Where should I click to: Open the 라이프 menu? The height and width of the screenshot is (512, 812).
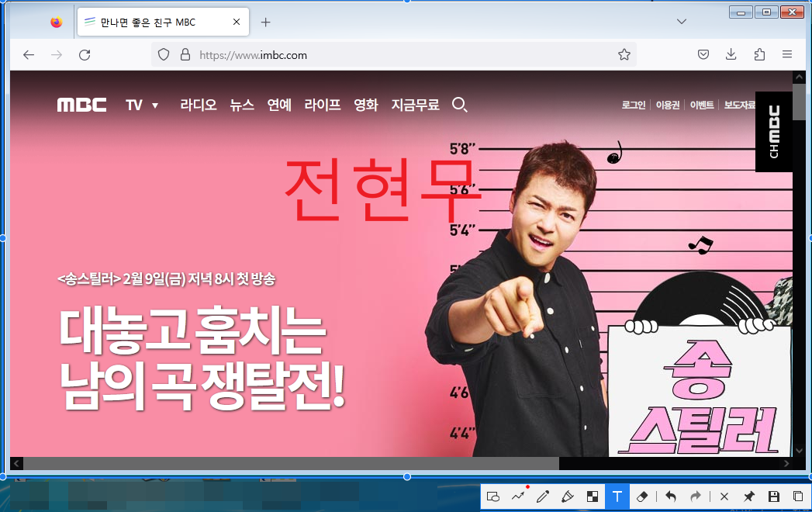(323, 106)
